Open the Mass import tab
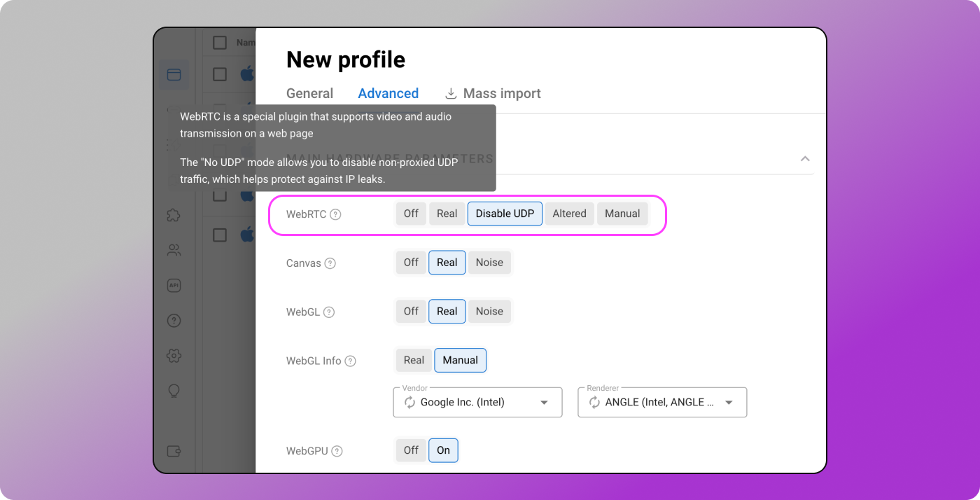 (493, 93)
